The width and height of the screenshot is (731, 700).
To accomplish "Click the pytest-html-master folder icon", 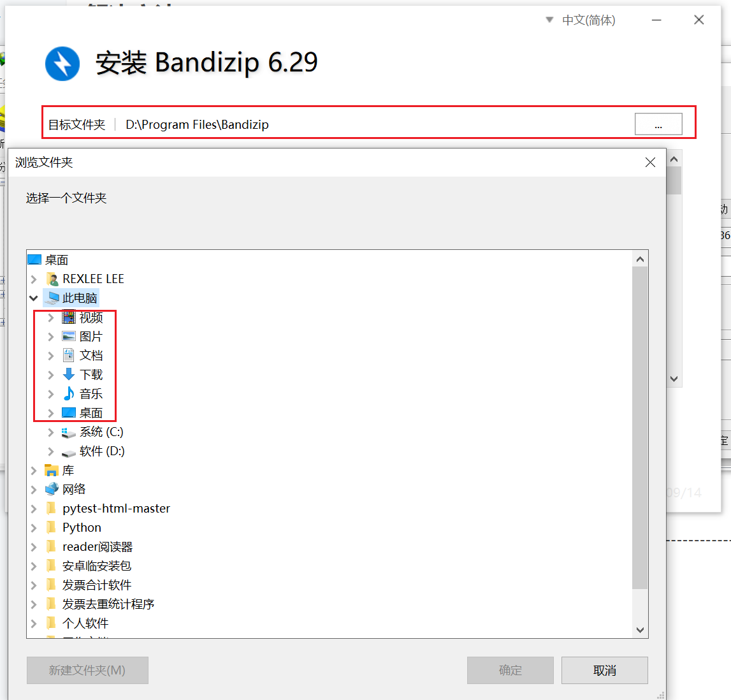I will (51, 508).
